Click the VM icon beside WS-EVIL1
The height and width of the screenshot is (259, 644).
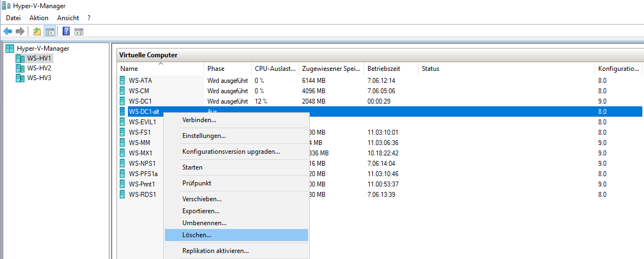122,122
